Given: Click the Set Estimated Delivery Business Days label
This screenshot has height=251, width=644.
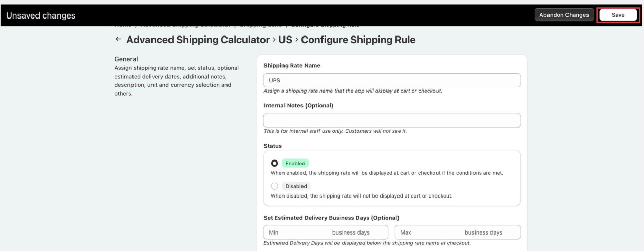Looking at the screenshot, I should 331,218.
